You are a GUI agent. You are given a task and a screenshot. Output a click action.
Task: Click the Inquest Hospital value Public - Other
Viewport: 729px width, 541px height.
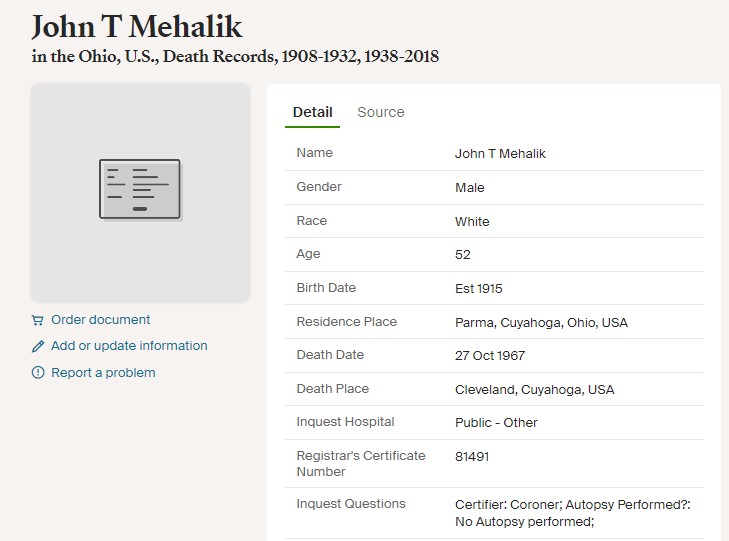pos(496,422)
